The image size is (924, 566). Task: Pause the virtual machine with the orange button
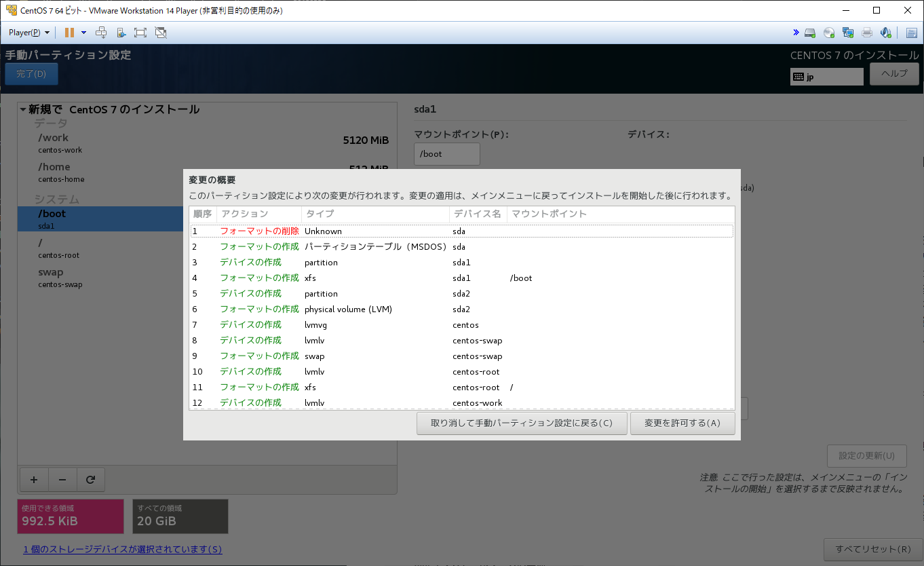tap(69, 33)
